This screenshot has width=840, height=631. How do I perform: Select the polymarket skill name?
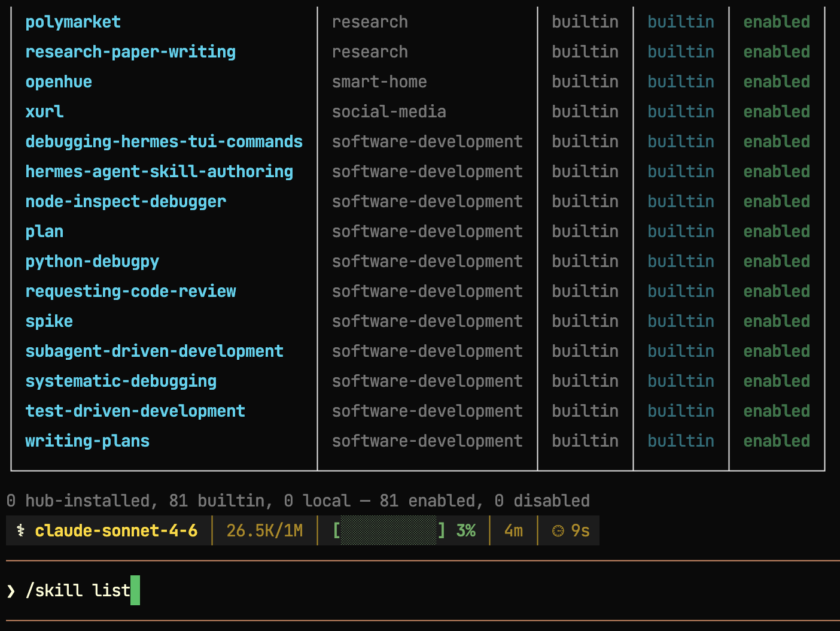click(x=73, y=22)
